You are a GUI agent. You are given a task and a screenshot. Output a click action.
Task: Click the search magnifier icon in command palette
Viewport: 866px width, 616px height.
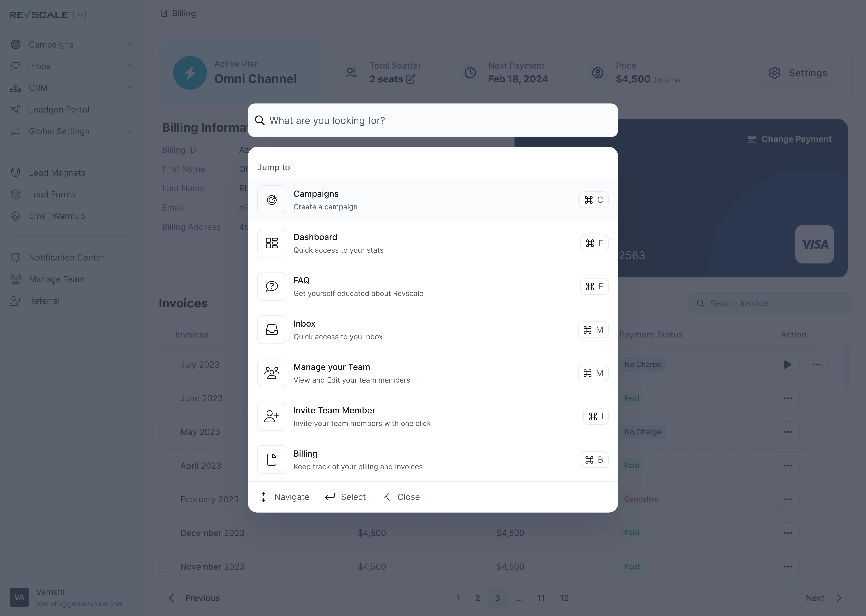[x=260, y=120]
